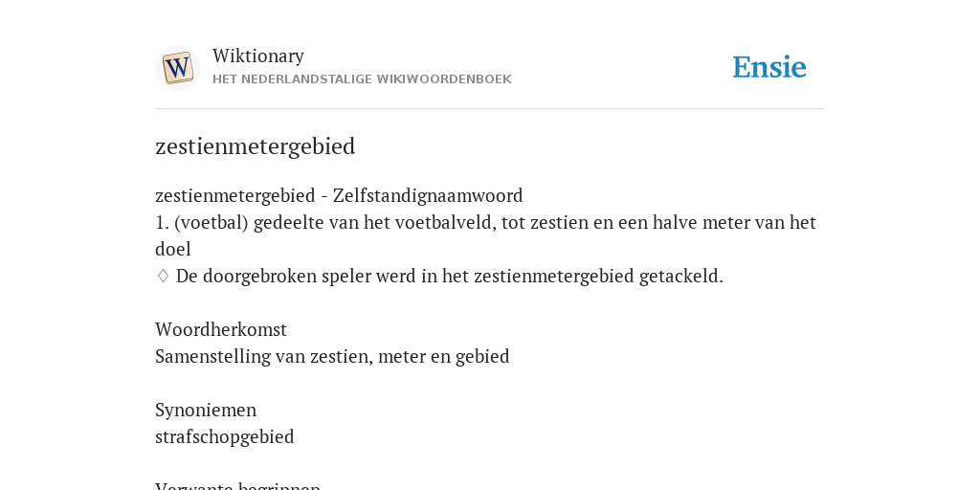This screenshot has width=980, height=490.
Task: Click the word 'getackeld' in the example
Action: coord(679,277)
